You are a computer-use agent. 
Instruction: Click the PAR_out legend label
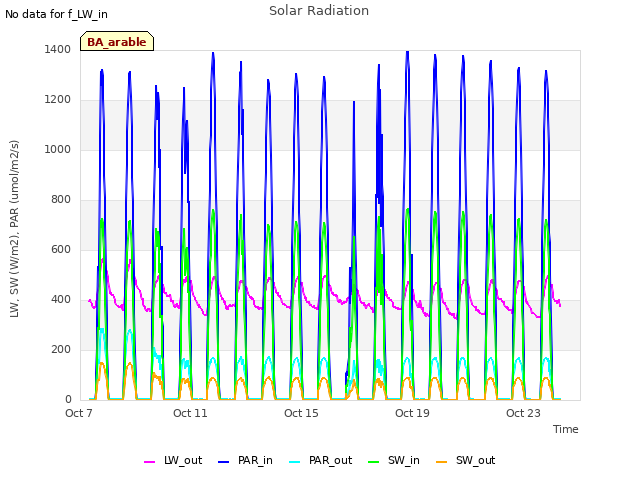coord(330,460)
